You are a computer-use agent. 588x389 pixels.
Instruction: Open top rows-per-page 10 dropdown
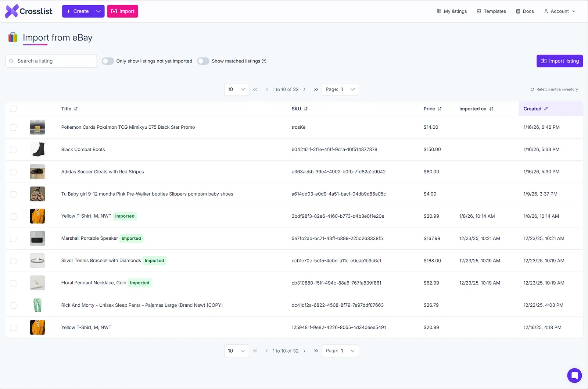coord(236,89)
